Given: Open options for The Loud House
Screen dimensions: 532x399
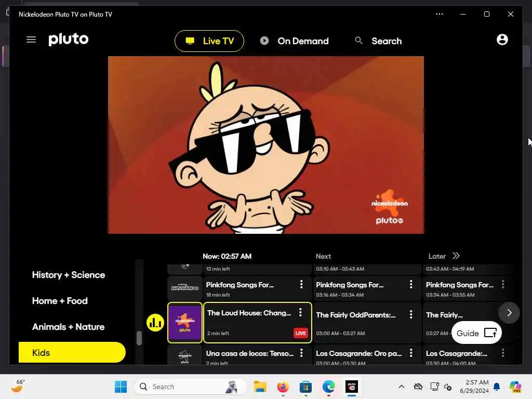Looking at the screenshot, I should (300, 312).
